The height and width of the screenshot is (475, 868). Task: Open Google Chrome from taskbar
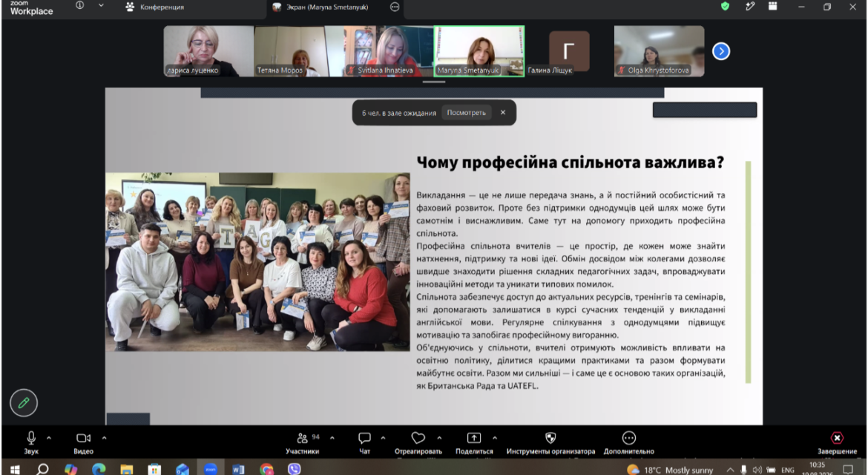coord(267,470)
